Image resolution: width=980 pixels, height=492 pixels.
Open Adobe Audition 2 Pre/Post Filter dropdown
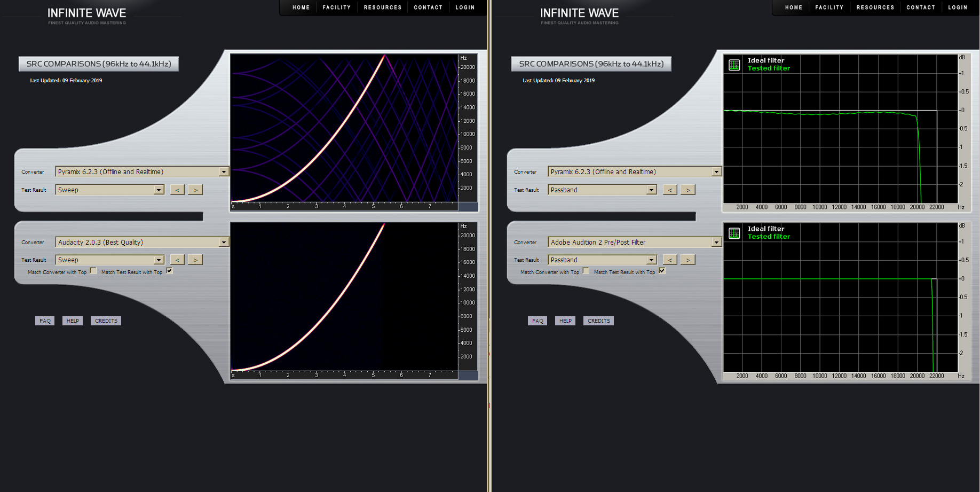pyautogui.click(x=635, y=242)
